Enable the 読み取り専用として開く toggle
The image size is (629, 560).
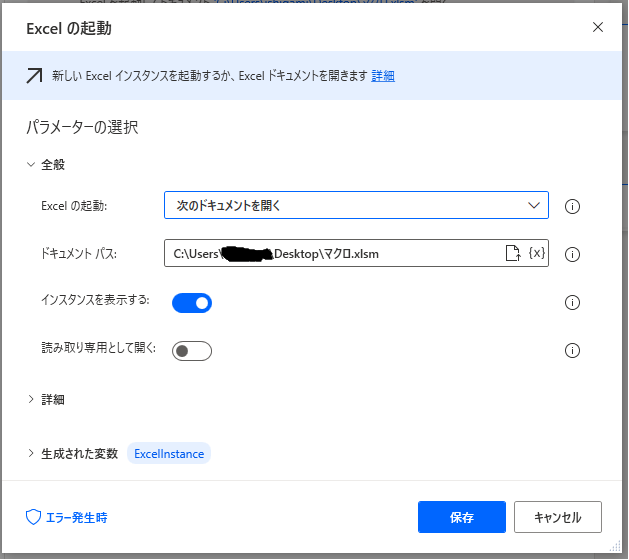(192, 350)
